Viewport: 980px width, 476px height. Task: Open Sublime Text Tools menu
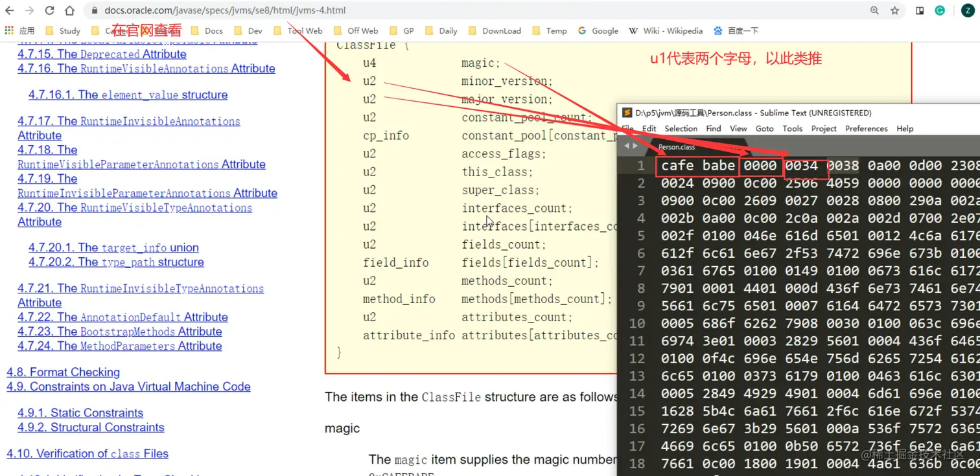[793, 128]
